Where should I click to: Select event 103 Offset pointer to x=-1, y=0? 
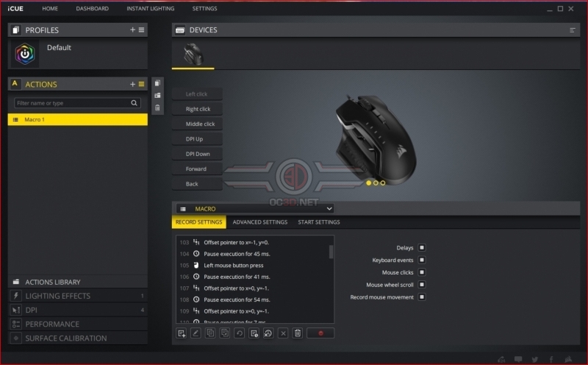pyautogui.click(x=253, y=242)
